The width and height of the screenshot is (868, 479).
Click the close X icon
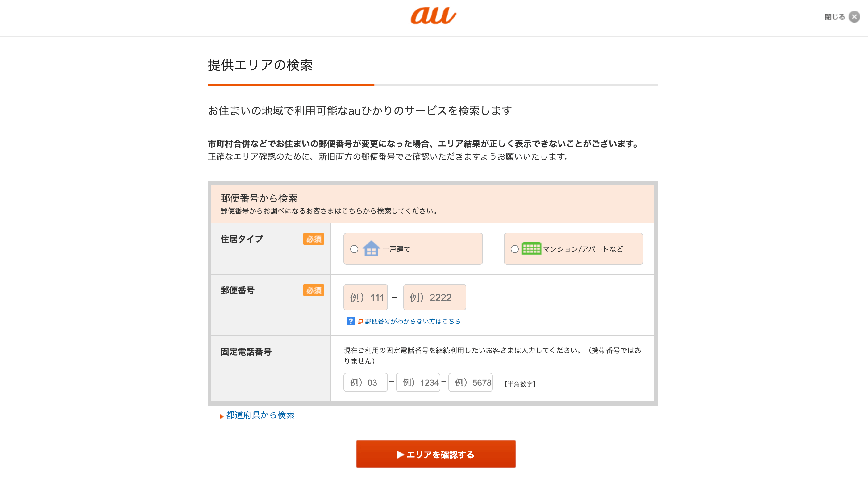point(854,17)
